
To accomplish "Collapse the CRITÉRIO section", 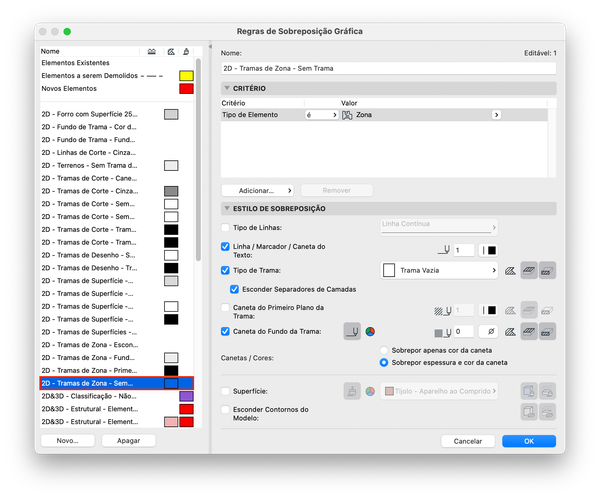I will pos(227,88).
